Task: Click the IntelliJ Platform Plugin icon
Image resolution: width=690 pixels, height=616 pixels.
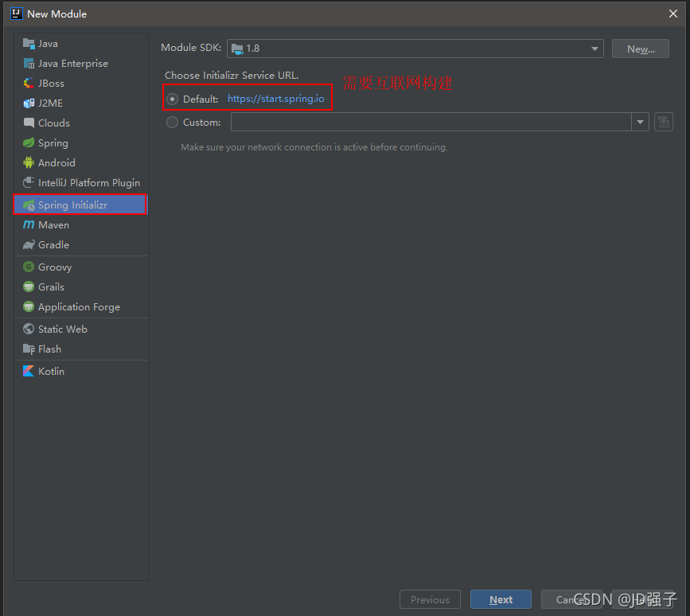Action: click(x=29, y=182)
